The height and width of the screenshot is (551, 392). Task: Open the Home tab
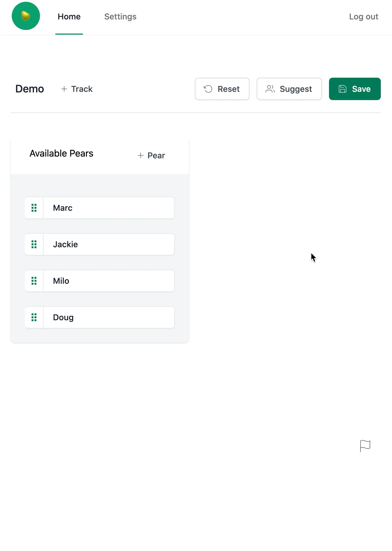click(69, 17)
